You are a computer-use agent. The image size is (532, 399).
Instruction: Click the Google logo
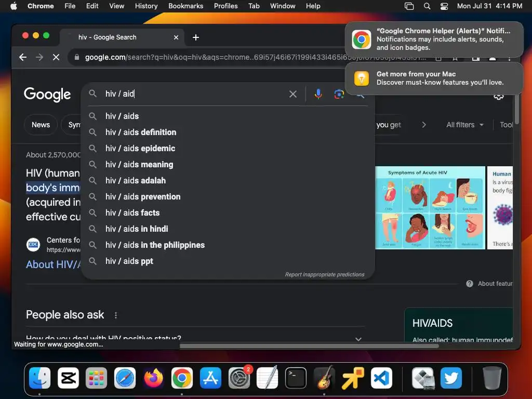pyautogui.click(x=47, y=95)
